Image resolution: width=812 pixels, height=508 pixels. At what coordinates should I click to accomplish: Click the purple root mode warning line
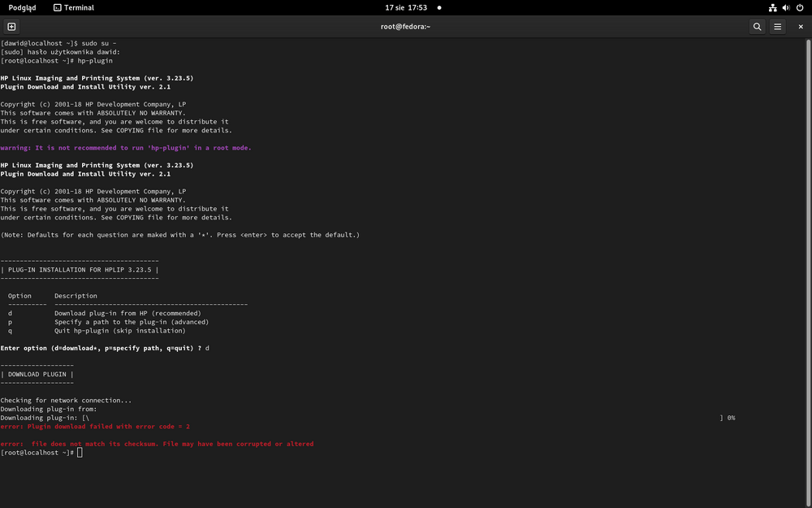[x=126, y=148]
